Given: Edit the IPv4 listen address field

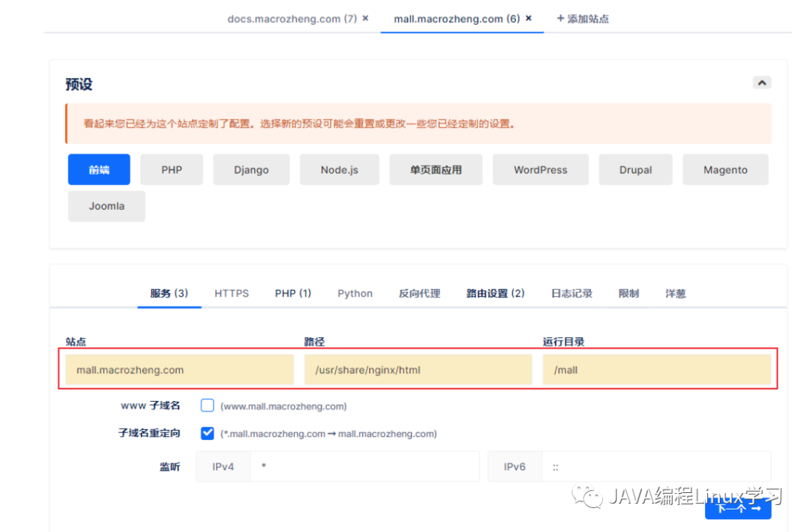Looking at the screenshot, I should [x=364, y=467].
